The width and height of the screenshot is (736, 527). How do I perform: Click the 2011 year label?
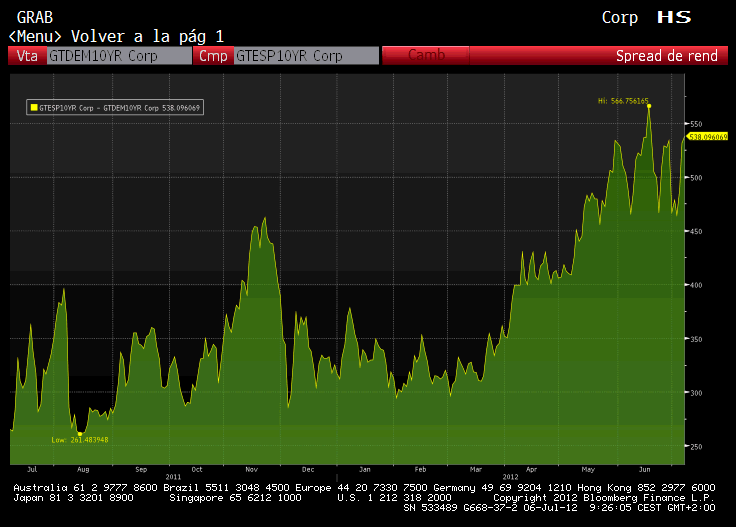[173, 477]
